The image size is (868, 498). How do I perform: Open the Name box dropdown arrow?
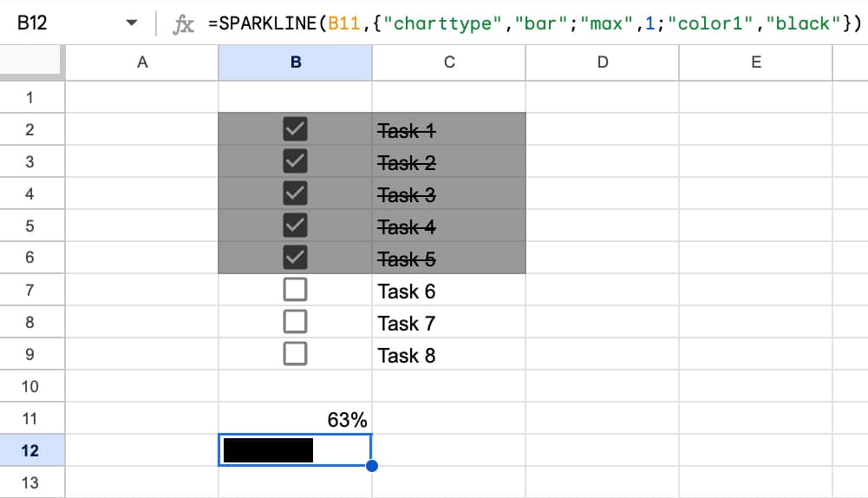pos(132,23)
